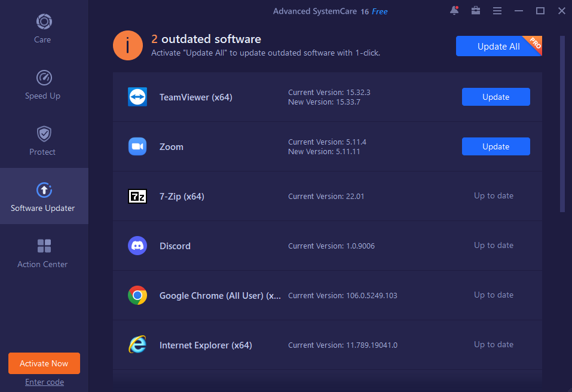The height and width of the screenshot is (392, 572).
Task: Click the '2 outdated software' heading
Action: pos(206,39)
